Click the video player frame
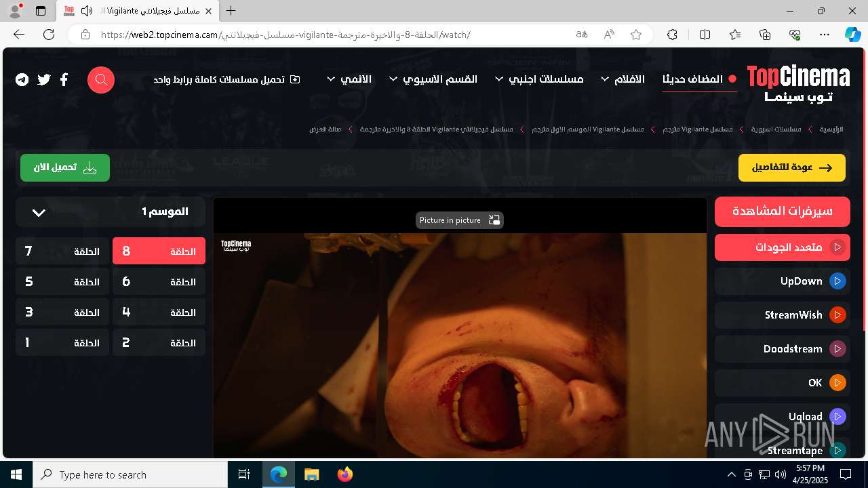Image resolution: width=868 pixels, height=488 pixels. [x=460, y=329]
